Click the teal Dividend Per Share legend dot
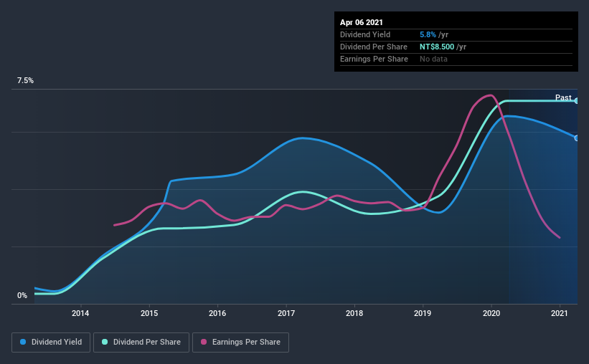589x364 pixels. 105,342
